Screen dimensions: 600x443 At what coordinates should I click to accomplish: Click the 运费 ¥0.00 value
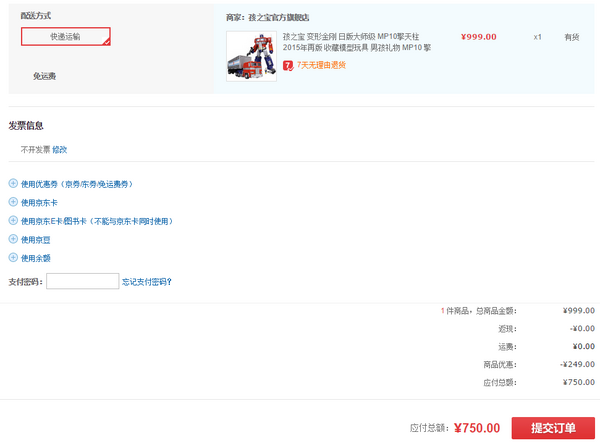click(x=584, y=346)
